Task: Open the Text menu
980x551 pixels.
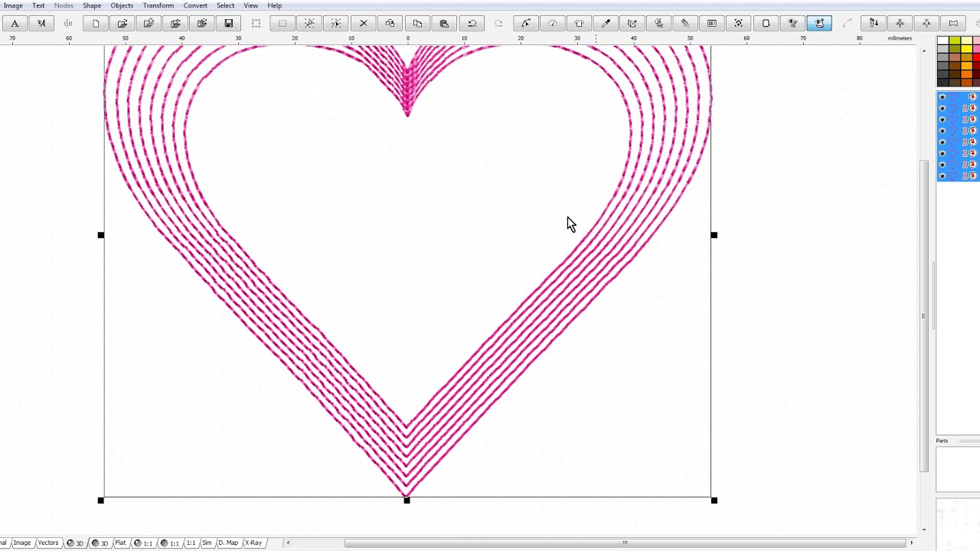Action: point(38,5)
